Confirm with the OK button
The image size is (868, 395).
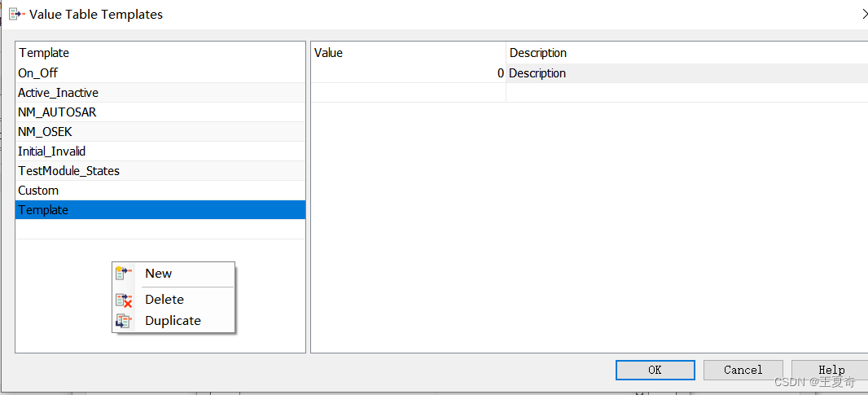(655, 370)
